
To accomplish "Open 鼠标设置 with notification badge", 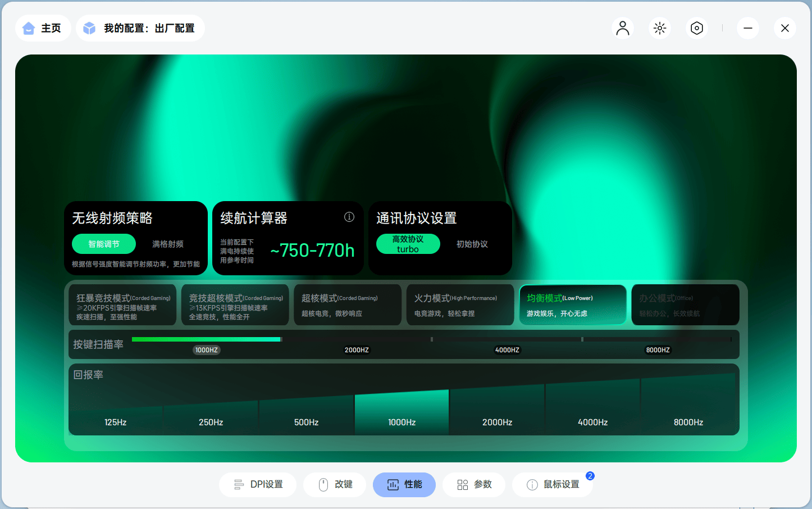I will point(552,484).
